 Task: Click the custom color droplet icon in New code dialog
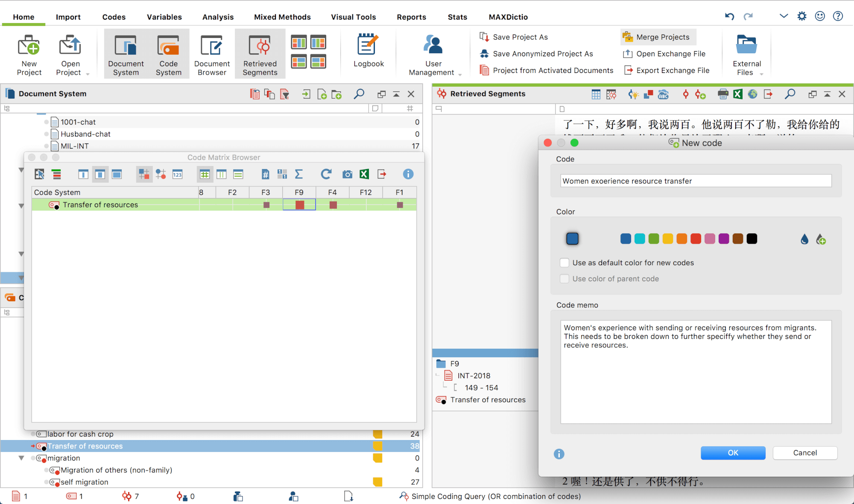[821, 239]
